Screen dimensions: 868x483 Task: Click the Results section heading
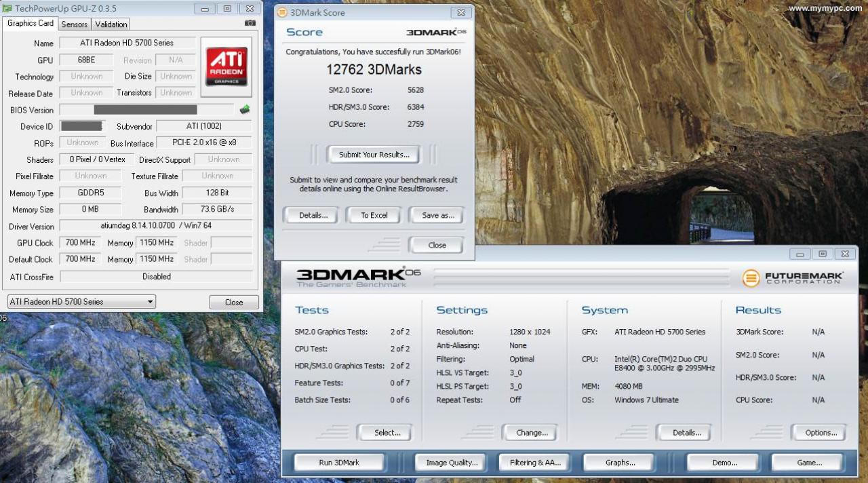758,310
